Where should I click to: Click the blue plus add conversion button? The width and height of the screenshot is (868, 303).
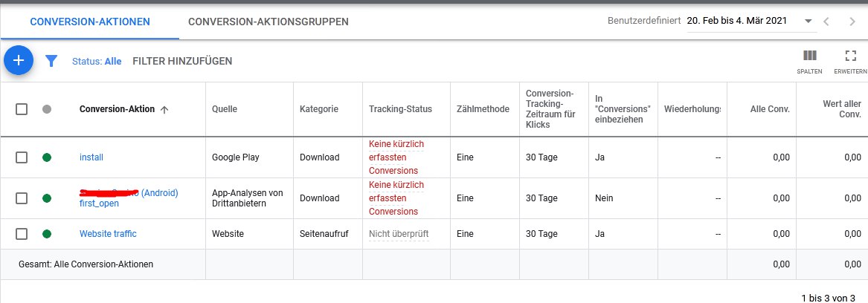click(x=19, y=60)
